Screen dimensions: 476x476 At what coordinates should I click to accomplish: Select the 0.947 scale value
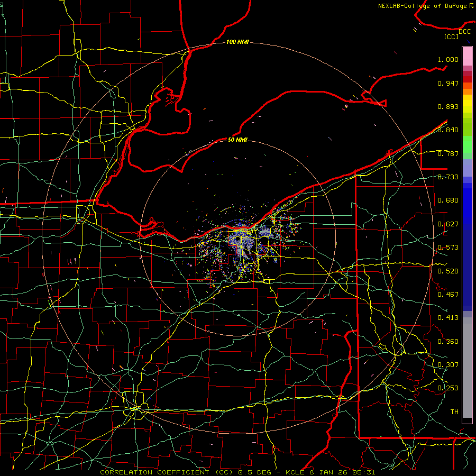point(448,83)
